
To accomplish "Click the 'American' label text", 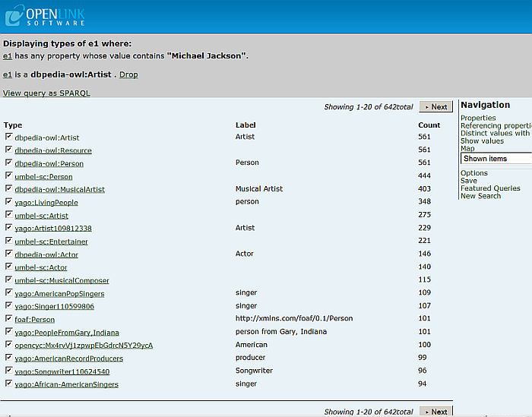I will pos(252,345).
